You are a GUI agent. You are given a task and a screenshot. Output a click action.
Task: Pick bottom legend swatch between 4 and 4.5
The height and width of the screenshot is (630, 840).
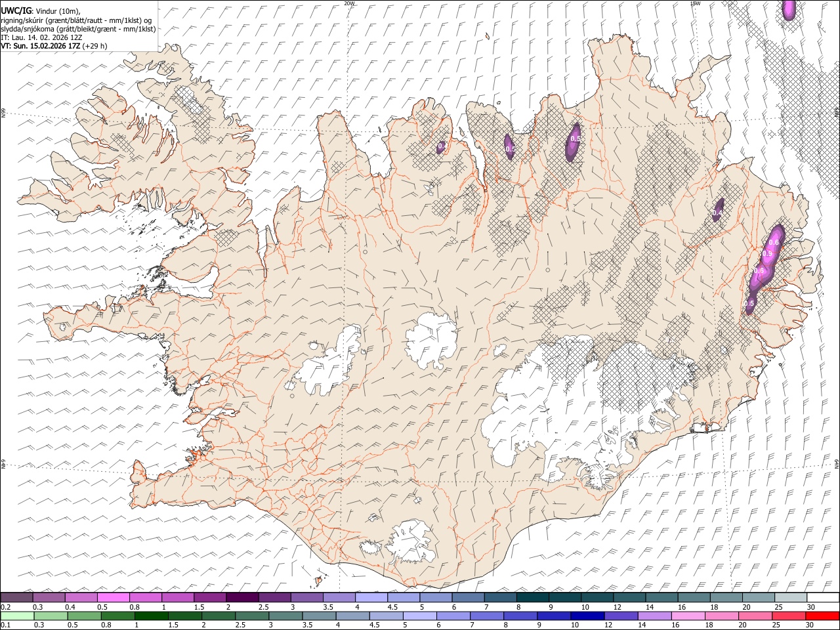click(352, 616)
